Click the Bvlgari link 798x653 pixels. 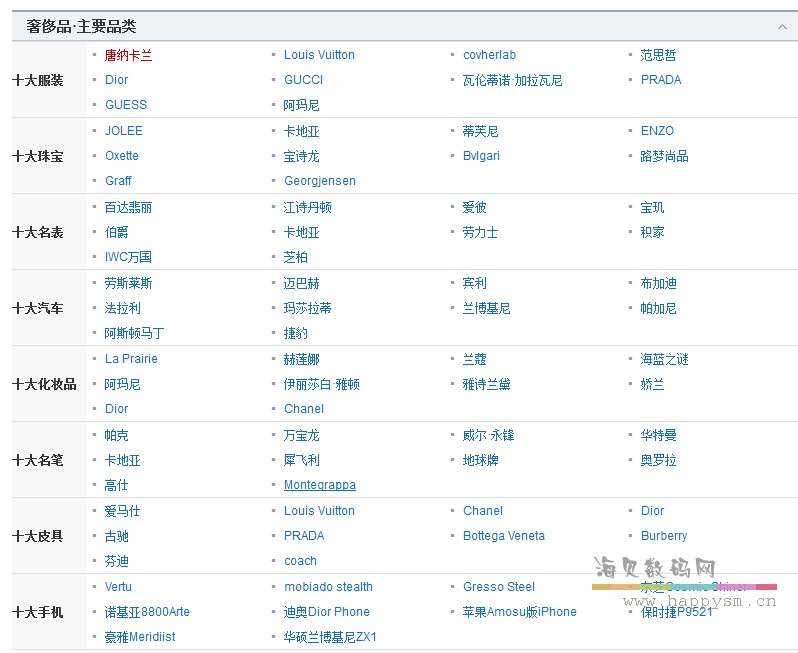tap(481, 156)
